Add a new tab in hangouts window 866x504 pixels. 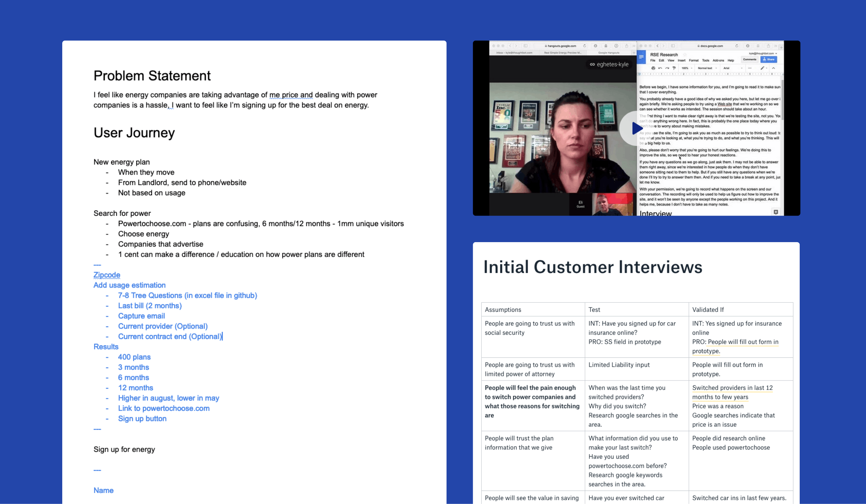tap(634, 53)
